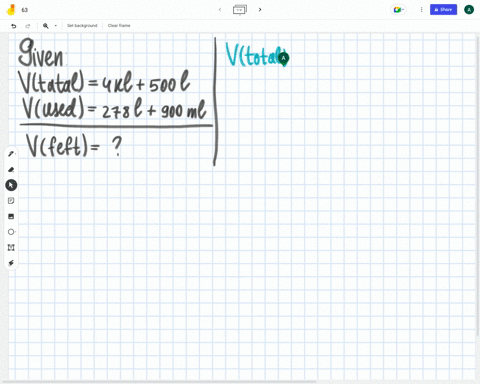Select the Eraser tool
This screenshot has height=384, width=480.
point(11,169)
